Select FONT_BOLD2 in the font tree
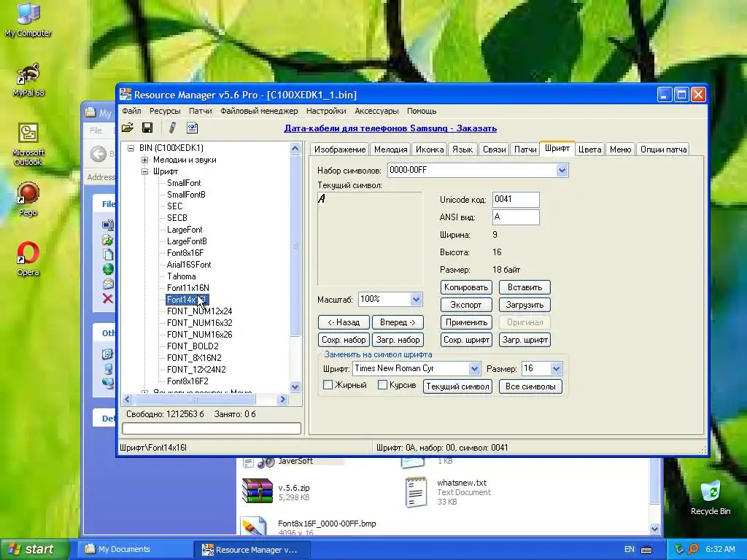The width and height of the screenshot is (747, 560). click(193, 346)
